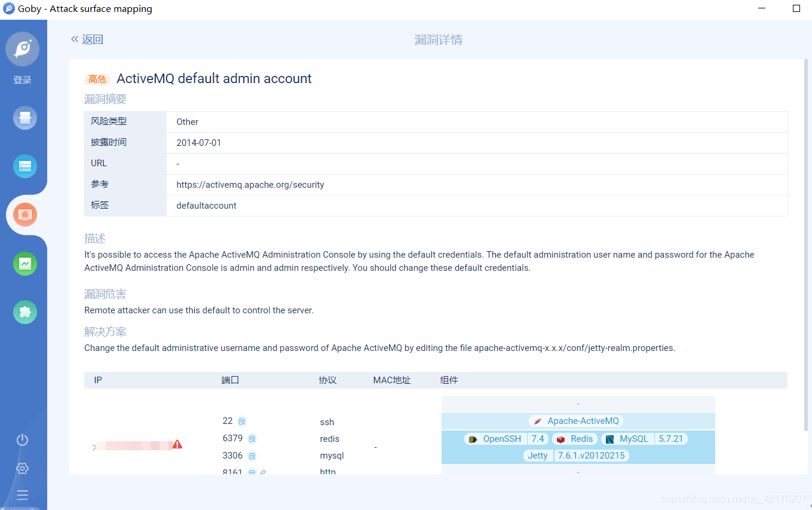Select the risk type value Other
The height and width of the screenshot is (510, 812).
point(188,122)
